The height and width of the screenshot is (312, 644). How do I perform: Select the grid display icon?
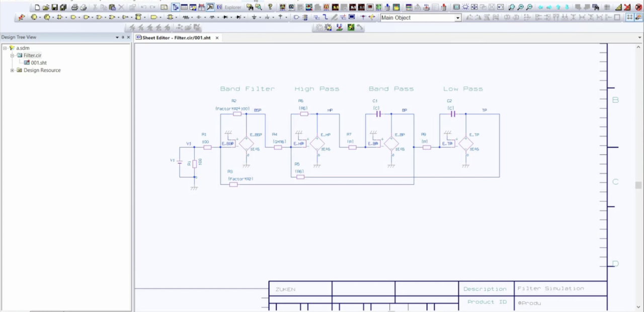point(607,8)
